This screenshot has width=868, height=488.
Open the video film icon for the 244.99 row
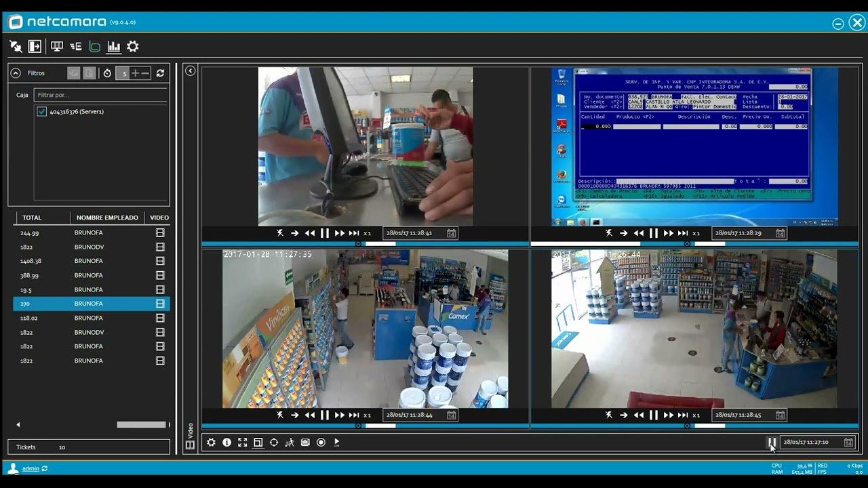(x=160, y=232)
